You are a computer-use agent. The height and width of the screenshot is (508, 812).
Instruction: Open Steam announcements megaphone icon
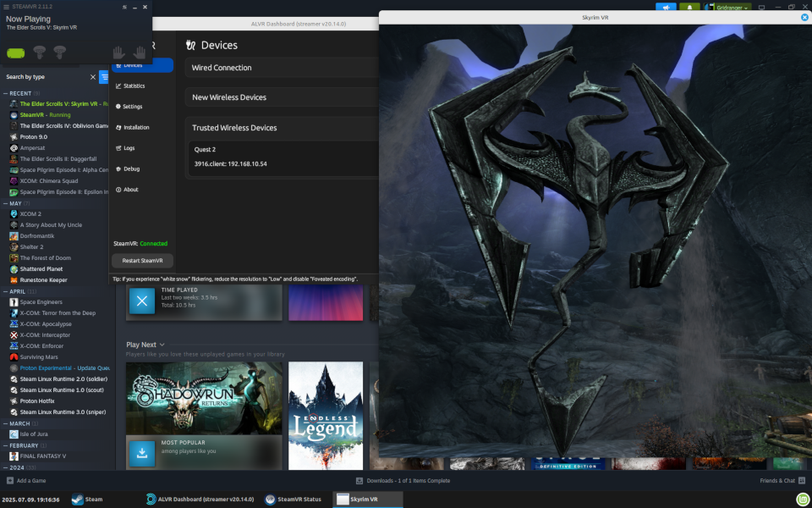coord(666,8)
